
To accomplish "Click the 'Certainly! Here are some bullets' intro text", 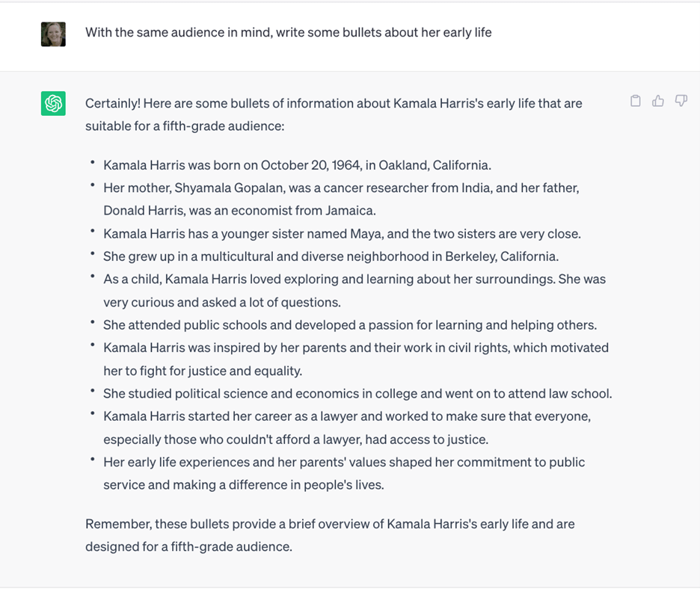I will click(333, 103).
